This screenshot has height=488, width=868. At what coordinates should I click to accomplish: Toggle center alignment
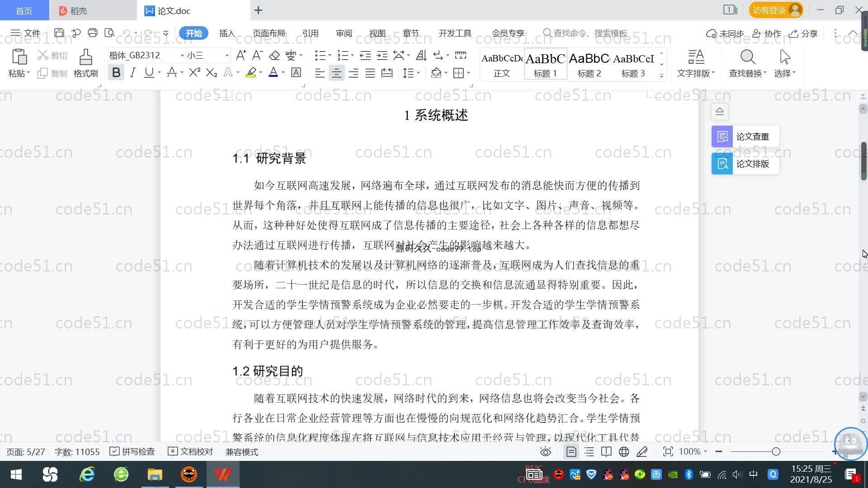pos(336,73)
